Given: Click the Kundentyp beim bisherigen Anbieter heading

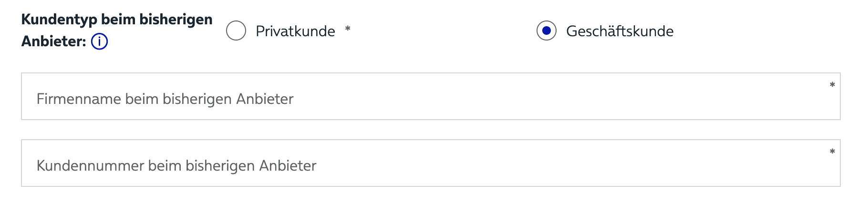Looking at the screenshot, I should coord(117,30).
